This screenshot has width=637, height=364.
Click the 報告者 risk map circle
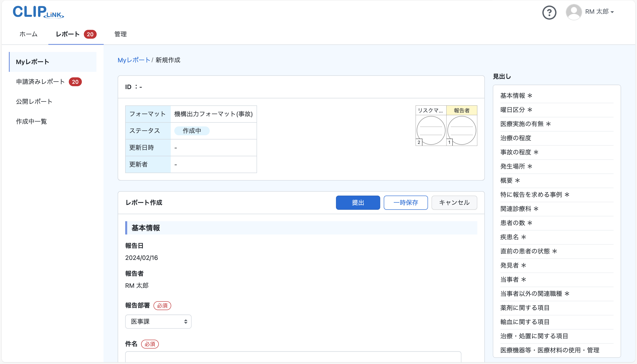tap(462, 130)
